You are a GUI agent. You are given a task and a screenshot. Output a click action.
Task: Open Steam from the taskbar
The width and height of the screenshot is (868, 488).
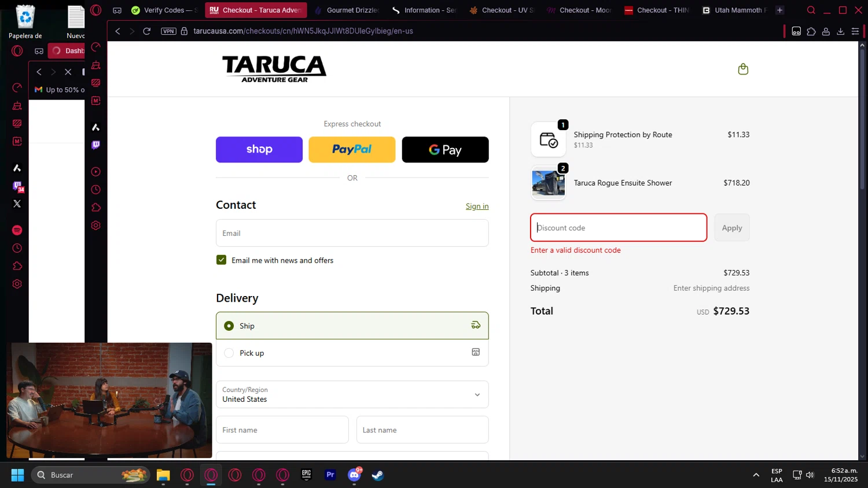[377, 475]
